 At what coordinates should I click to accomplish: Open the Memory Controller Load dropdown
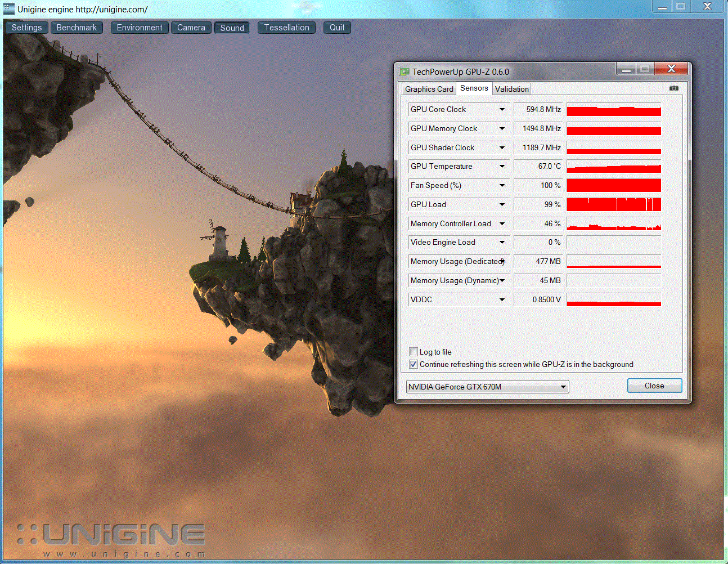(x=502, y=223)
